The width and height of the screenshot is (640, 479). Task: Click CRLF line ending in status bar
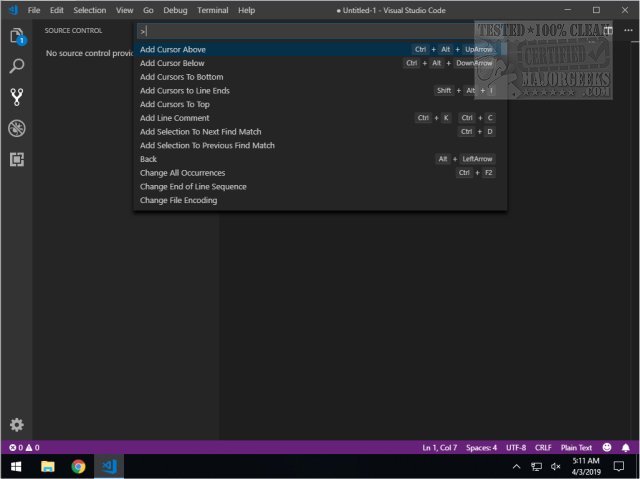click(x=543, y=448)
